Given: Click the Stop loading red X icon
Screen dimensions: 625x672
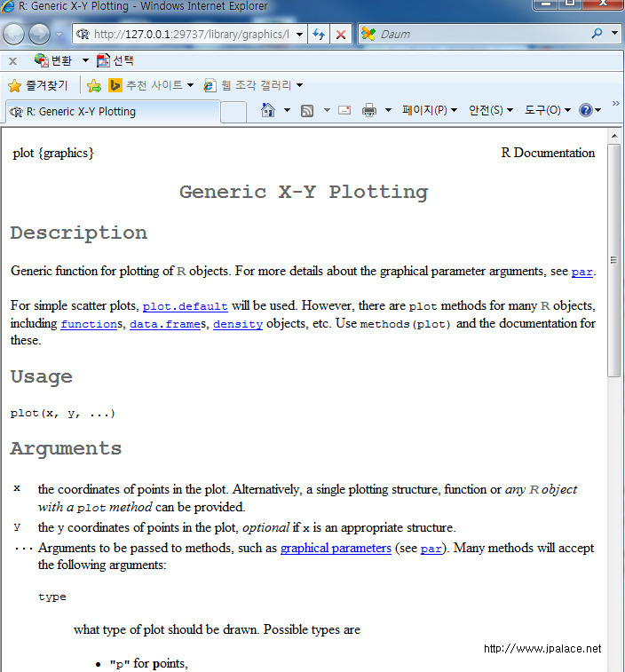Looking at the screenshot, I should click(x=341, y=34).
